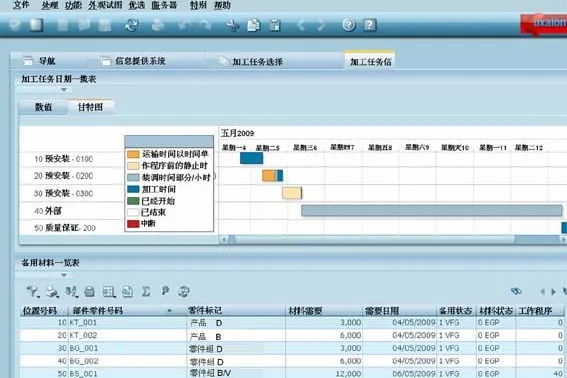This screenshot has width=567, height=378.
Task: Click the right arrow beside the eye icon
Action: point(553,292)
